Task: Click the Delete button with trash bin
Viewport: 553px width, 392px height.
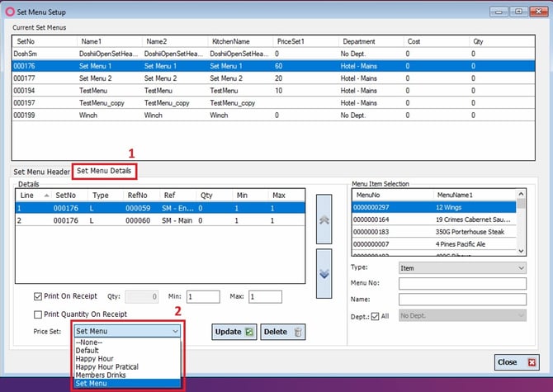Action: click(x=283, y=332)
